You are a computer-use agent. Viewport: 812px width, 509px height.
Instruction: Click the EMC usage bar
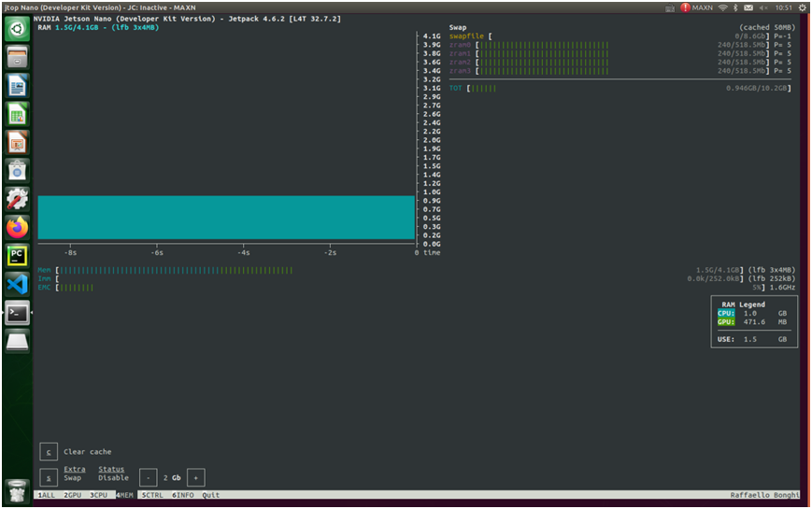click(75, 288)
